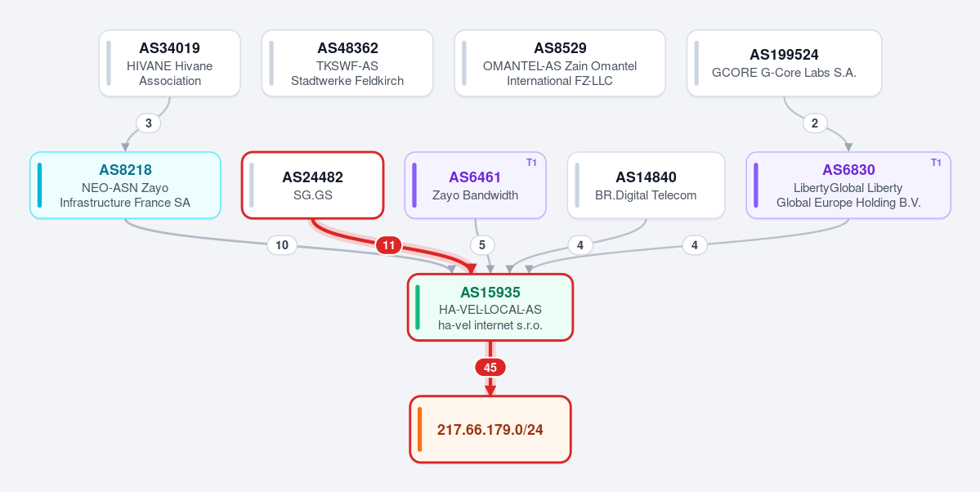Click the red-outlined AS24482 SG.GS node

pyautogui.click(x=312, y=185)
